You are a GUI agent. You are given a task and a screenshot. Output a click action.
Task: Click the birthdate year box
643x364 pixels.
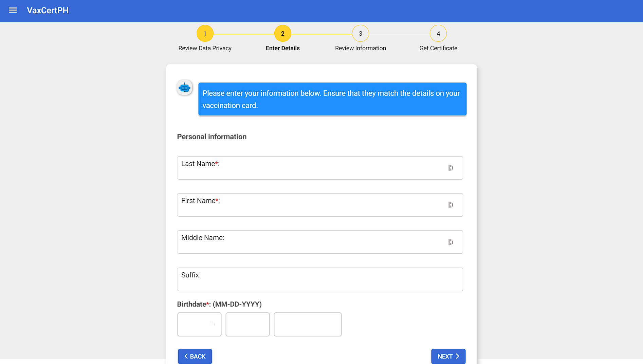tap(308, 324)
